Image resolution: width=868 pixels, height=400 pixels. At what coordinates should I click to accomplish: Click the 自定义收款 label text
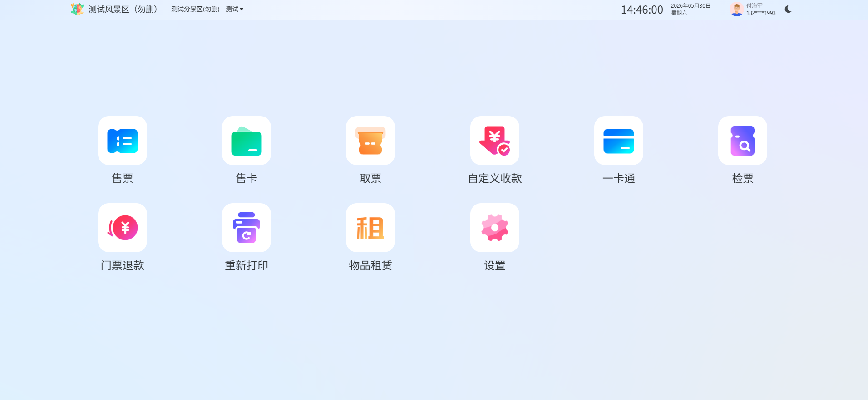pyautogui.click(x=495, y=178)
